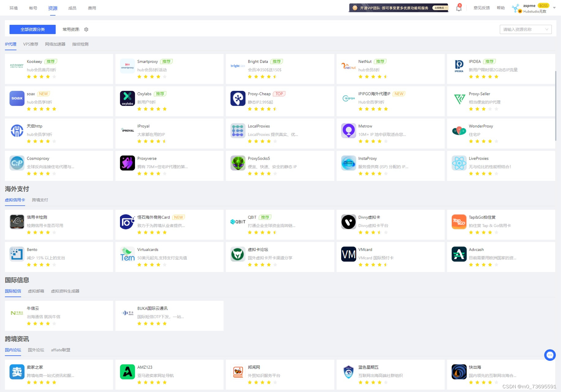
Task: Click the LiveProxies atom icon
Action: point(459,163)
